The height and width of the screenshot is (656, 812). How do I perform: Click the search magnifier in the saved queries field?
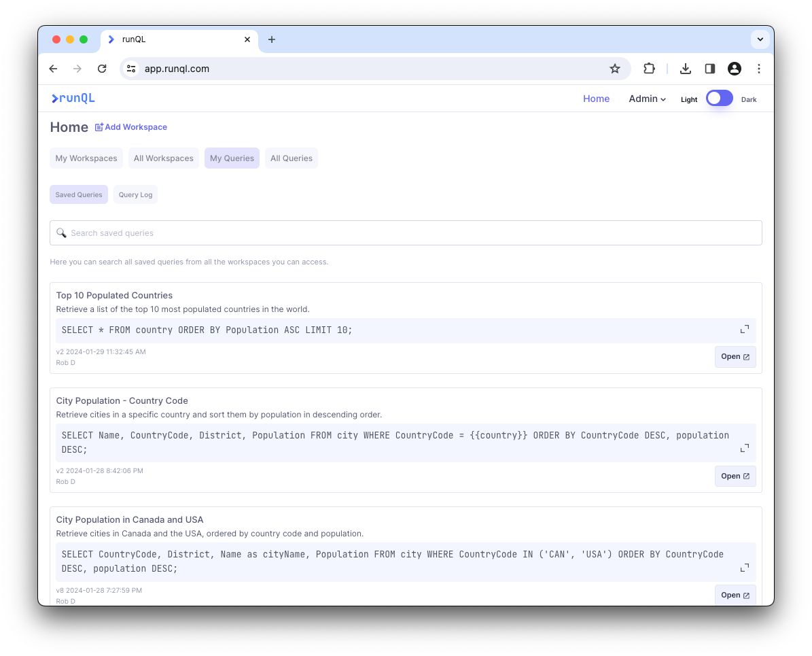[x=62, y=232]
